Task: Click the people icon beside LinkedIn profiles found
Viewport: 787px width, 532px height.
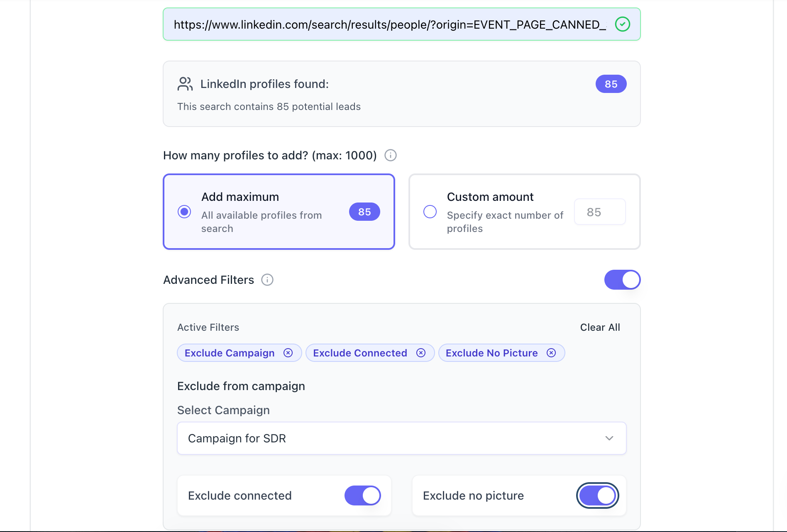Action: click(185, 84)
